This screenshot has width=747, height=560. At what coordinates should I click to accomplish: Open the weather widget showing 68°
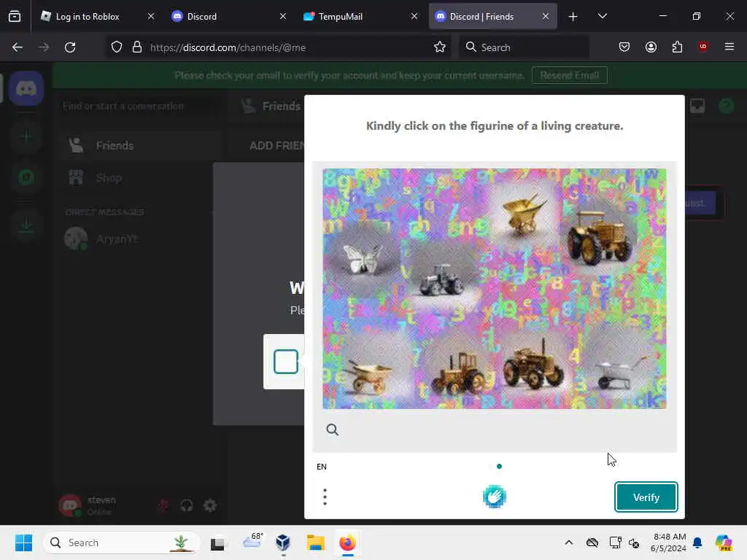(x=252, y=541)
